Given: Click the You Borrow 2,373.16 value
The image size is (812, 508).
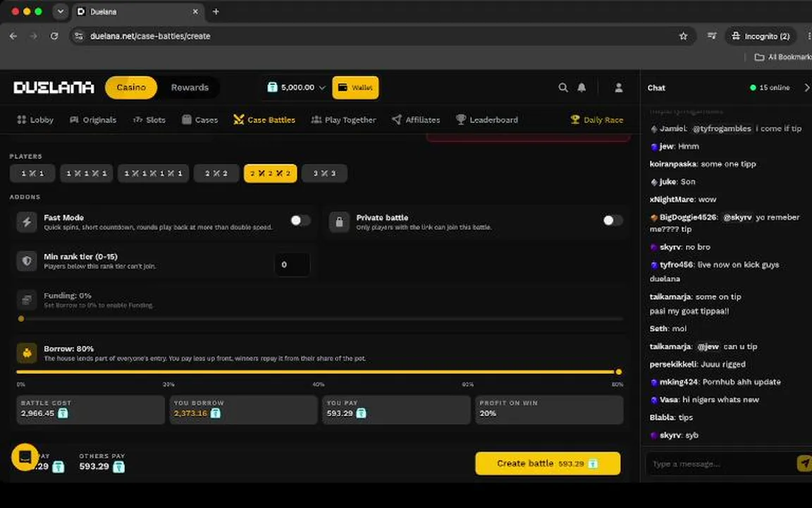Looking at the screenshot, I should (x=190, y=413).
